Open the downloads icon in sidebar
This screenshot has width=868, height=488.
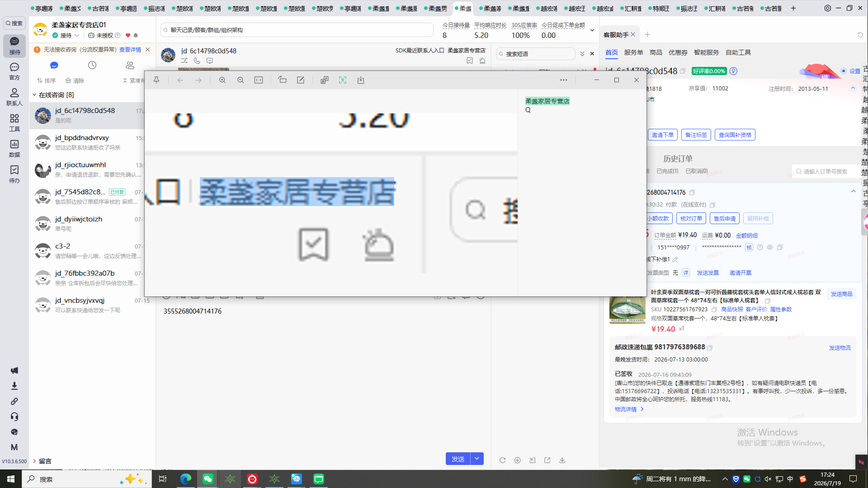coord(14,386)
